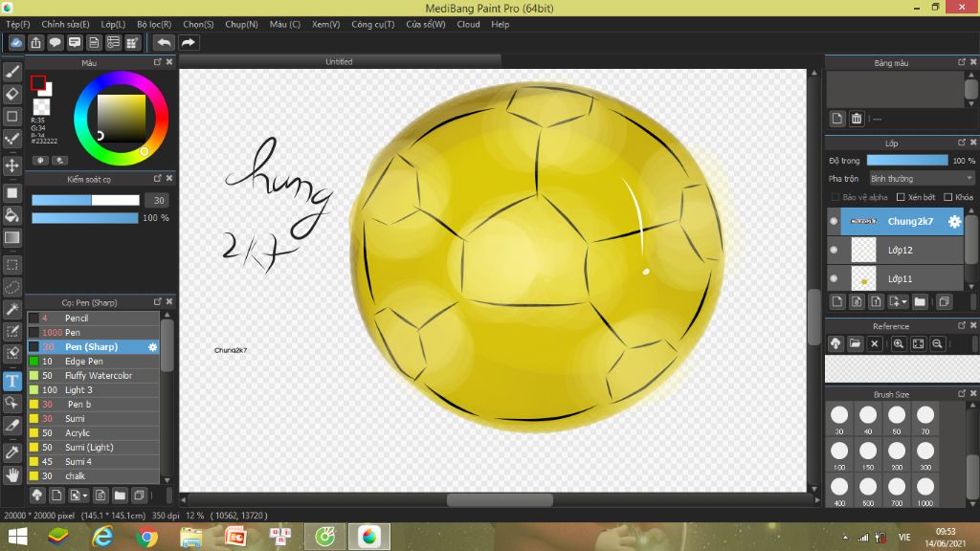Image resolution: width=980 pixels, height=551 pixels.
Task: Open the Pha trộn blend mode dropdown
Action: coord(922,179)
